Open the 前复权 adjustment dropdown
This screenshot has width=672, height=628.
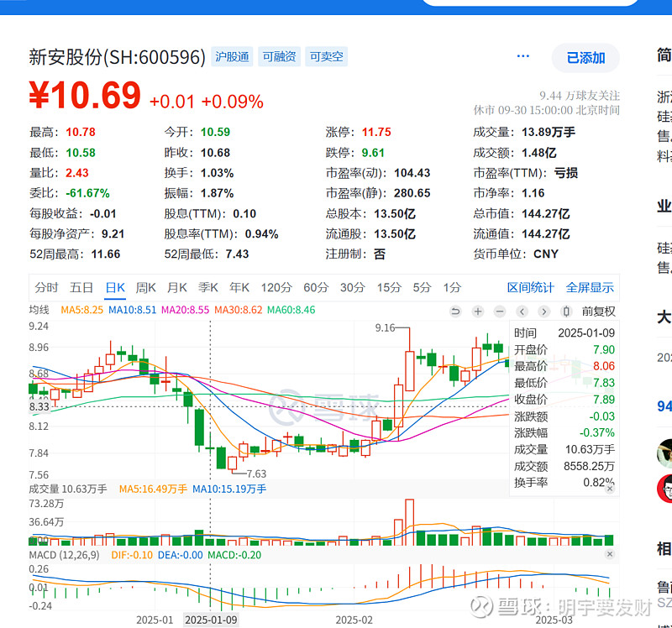598,311
